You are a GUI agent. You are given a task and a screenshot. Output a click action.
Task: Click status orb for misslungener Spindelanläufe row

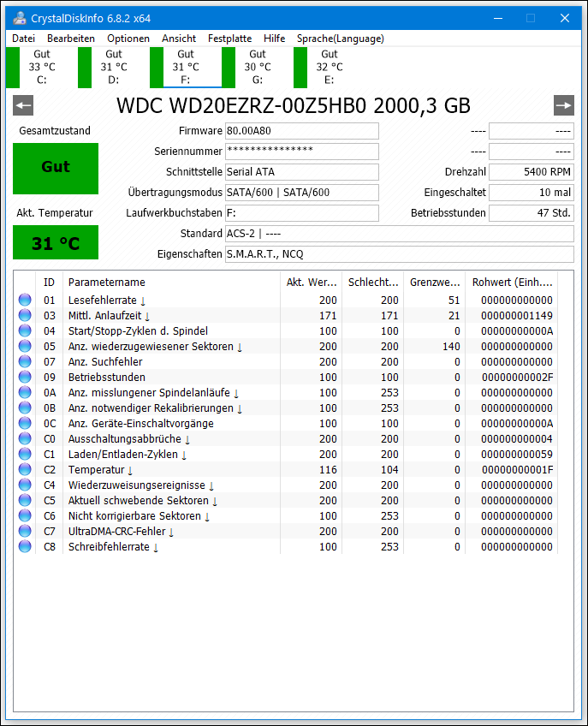(x=25, y=392)
